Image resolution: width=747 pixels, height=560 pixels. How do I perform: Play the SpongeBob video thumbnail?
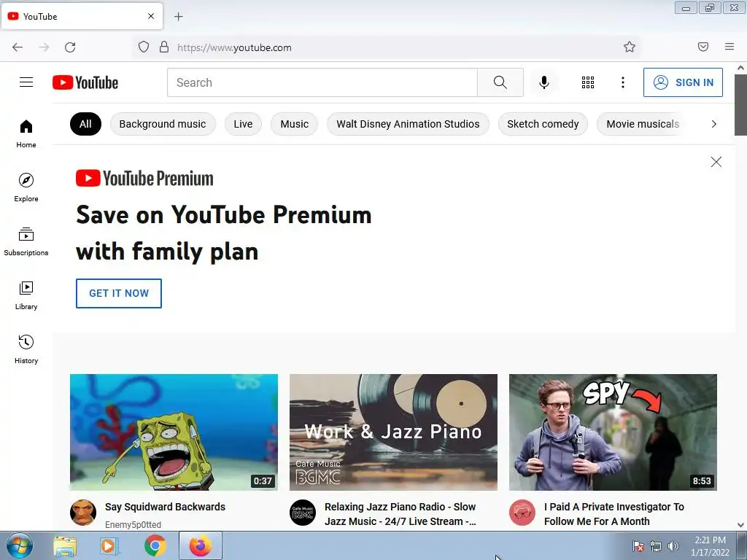pos(174,432)
